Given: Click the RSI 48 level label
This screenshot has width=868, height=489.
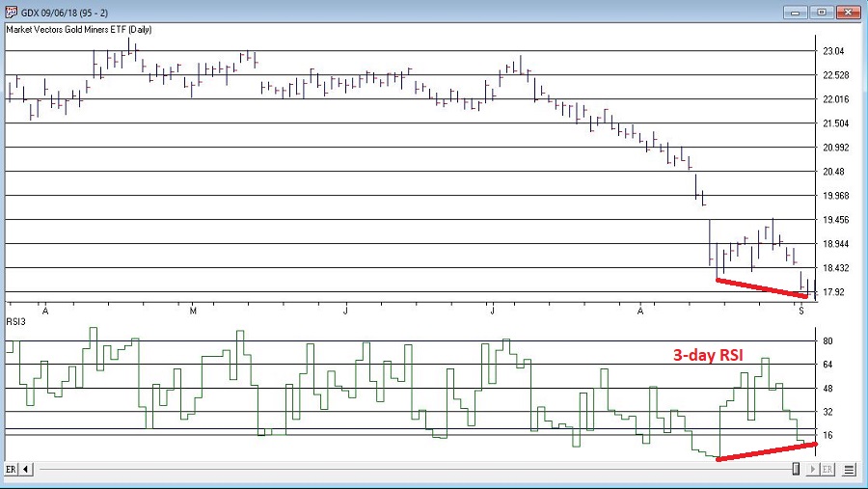Looking at the screenshot, I should (x=827, y=388).
